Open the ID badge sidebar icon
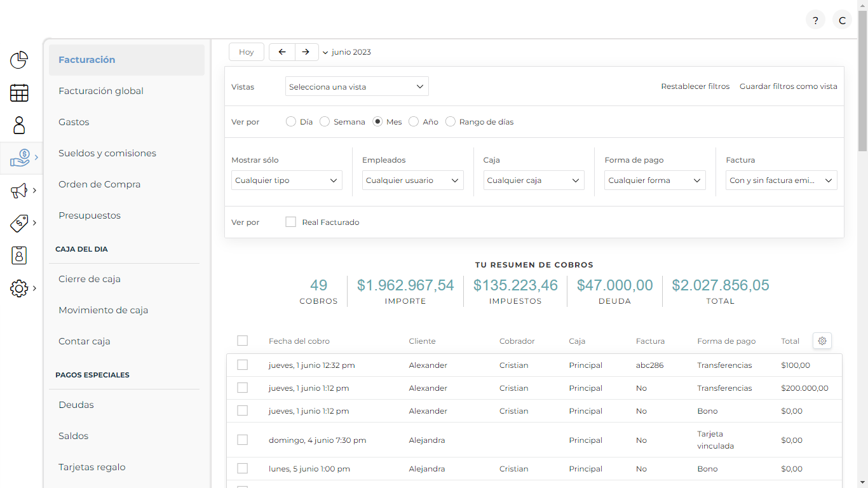The width and height of the screenshot is (868, 488). point(19,255)
